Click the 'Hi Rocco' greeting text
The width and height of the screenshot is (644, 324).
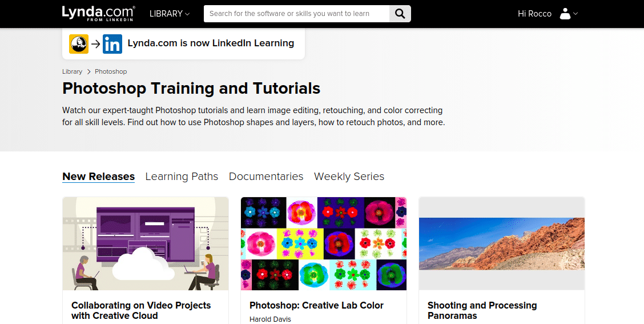point(534,14)
